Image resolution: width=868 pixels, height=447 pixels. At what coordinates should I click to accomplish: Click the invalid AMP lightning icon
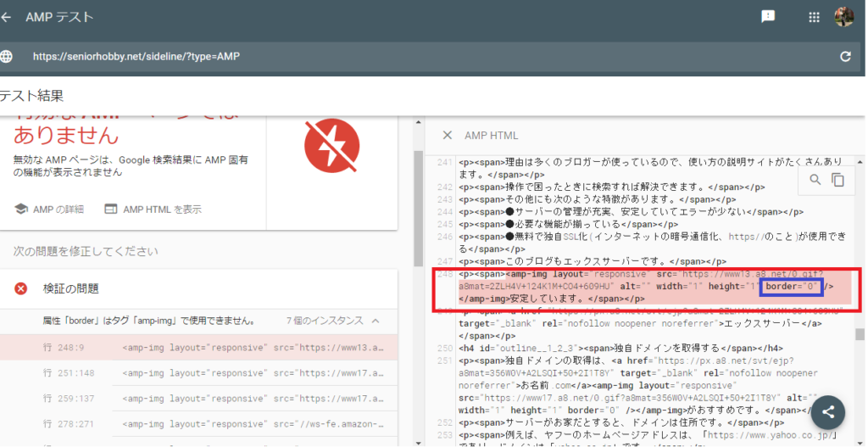point(331,146)
